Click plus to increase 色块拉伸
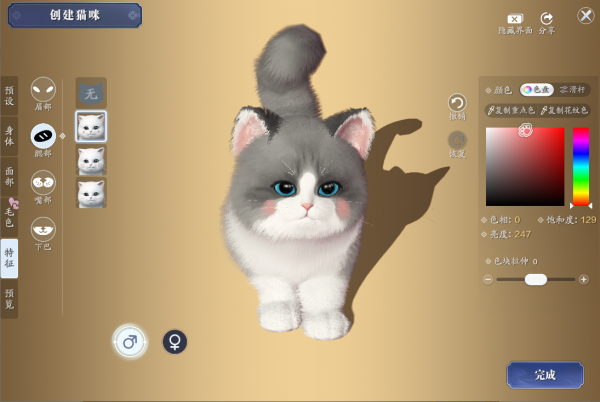The width and height of the screenshot is (600, 402). [x=584, y=280]
